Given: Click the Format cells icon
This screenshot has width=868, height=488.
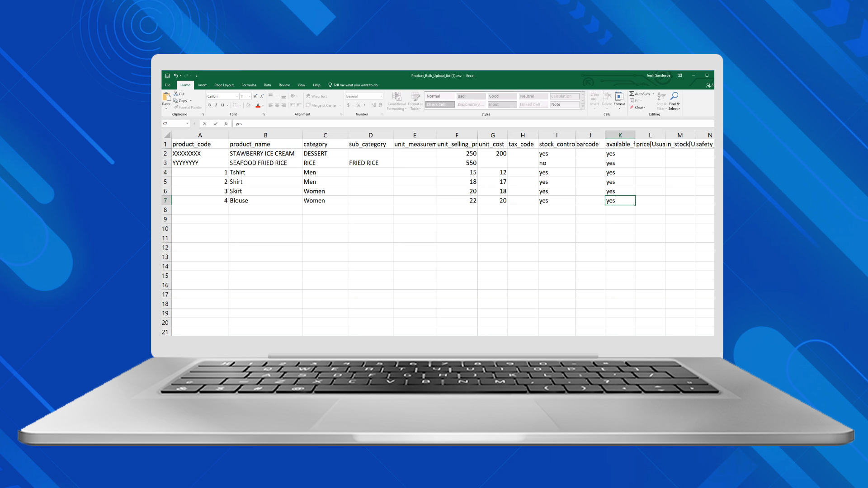Looking at the screenshot, I should click(619, 96).
